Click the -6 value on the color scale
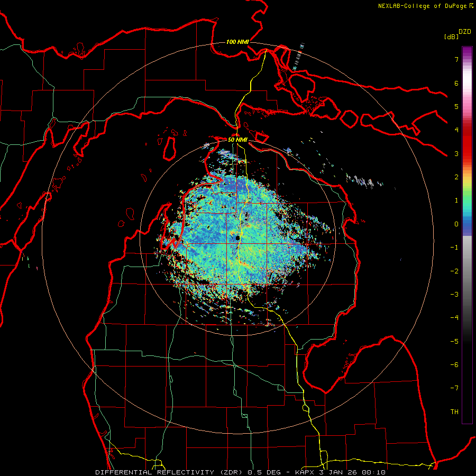476x476 pixels. (454, 365)
